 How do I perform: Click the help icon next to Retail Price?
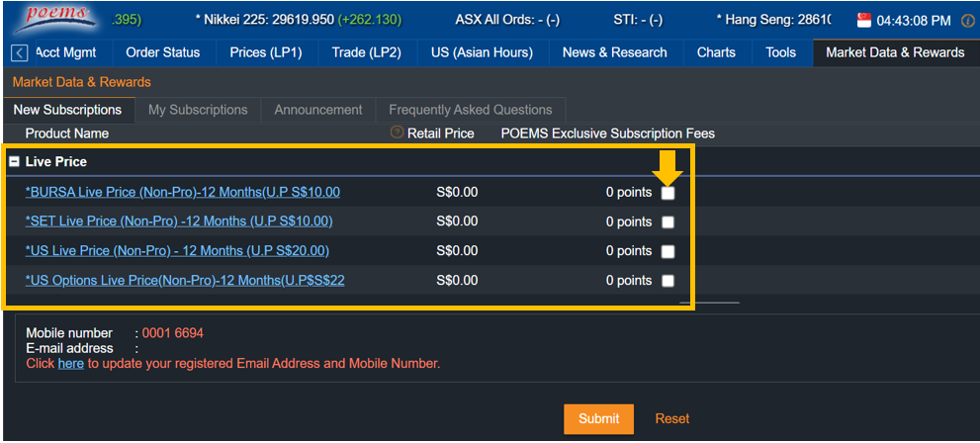397,132
